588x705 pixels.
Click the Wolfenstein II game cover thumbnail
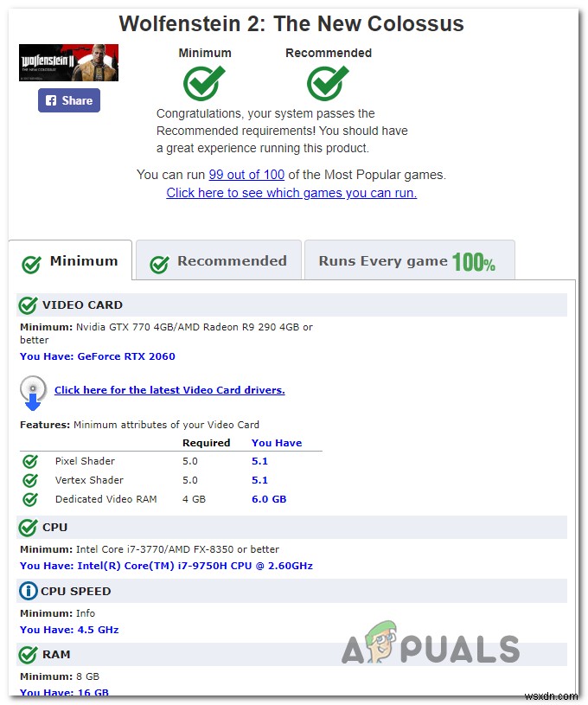pyautogui.click(x=68, y=62)
